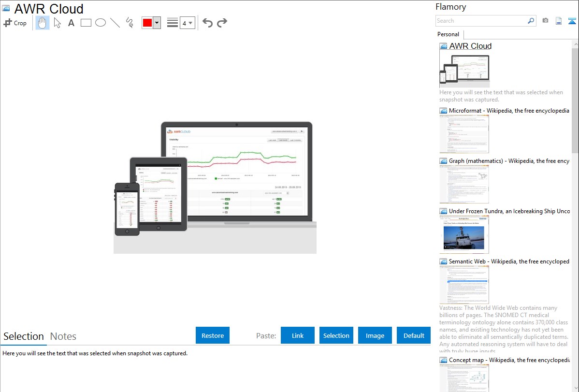
Task: Click the selection text 'Here you will see the text'
Action: (x=95, y=353)
